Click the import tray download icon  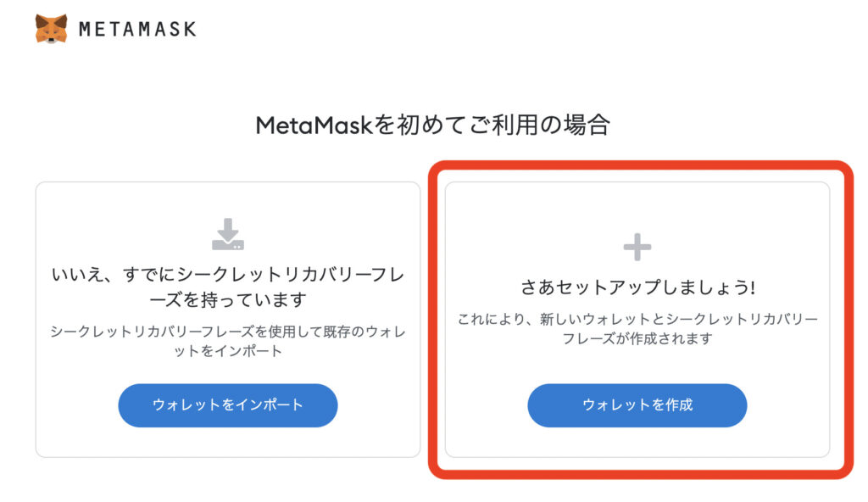tap(227, 234)
